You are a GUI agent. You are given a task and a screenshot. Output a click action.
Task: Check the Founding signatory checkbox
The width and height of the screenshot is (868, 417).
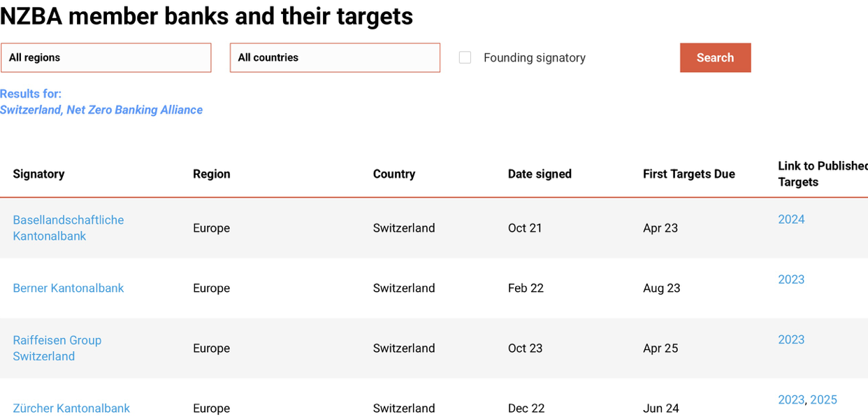coord(465,57)
